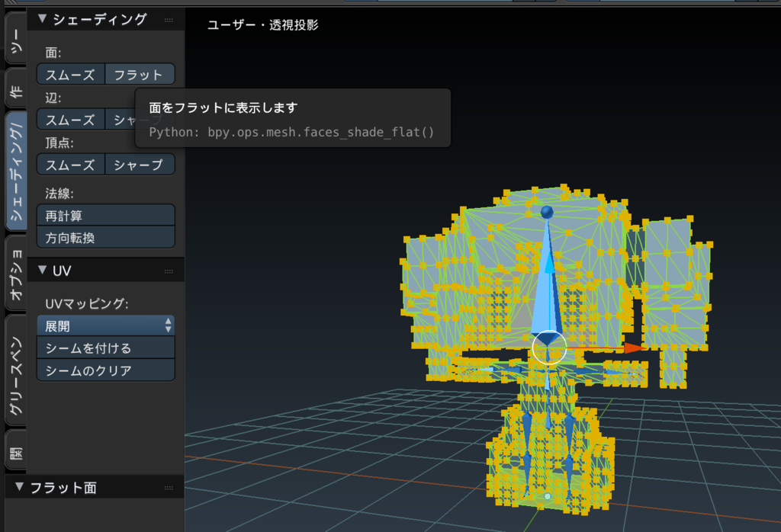
Task: Click the ユーザー・透視投影 view label
Action: (263, 25)
